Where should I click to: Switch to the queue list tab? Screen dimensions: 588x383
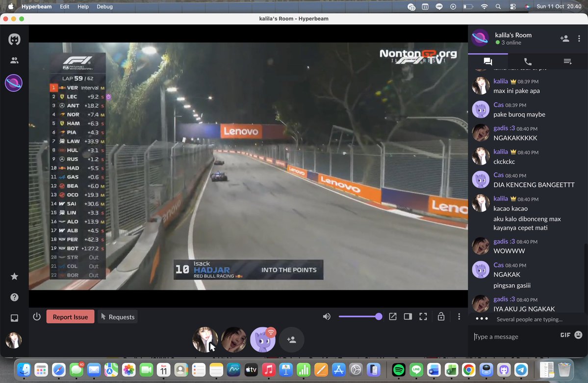pos(567,61)
